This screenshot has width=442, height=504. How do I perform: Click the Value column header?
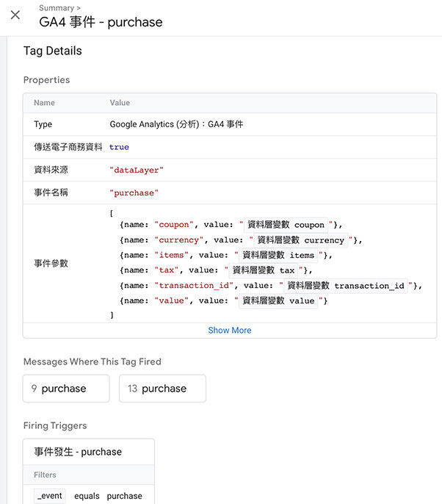(120, 103)
